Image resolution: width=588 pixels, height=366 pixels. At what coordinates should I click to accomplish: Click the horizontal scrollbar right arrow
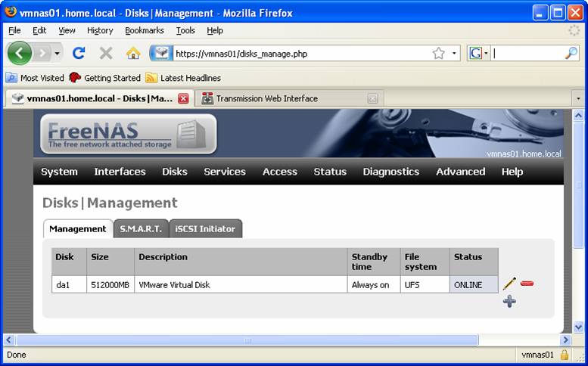coord(565,340)
